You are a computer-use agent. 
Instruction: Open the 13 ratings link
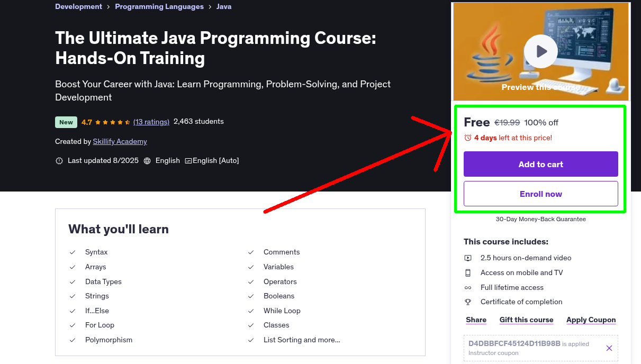pyautogui.click(x=151, y=122)
